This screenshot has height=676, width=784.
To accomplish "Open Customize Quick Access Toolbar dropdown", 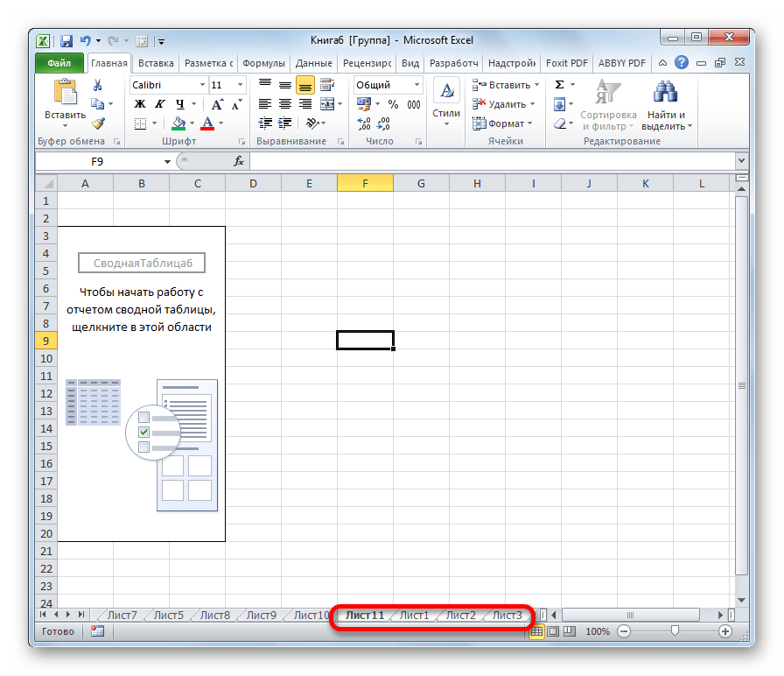I will click(x=162, y=41).
